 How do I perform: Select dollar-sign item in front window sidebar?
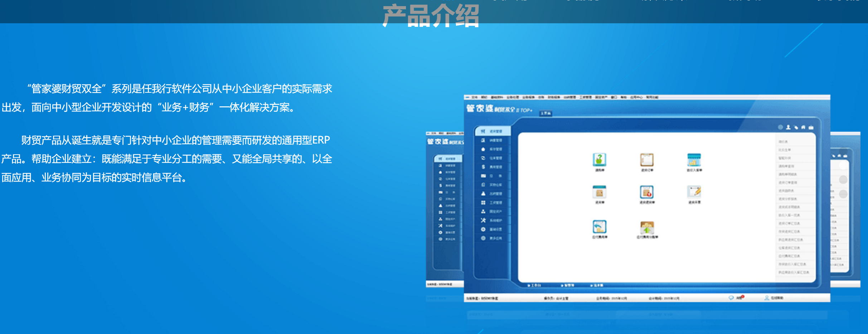pyautogui.click(x=492, y=167)
